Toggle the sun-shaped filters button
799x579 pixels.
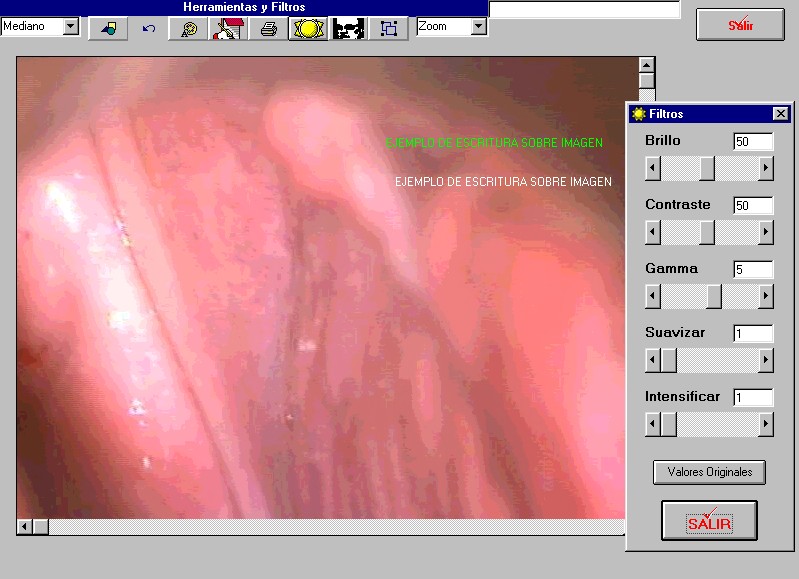(x=308, y=28)
